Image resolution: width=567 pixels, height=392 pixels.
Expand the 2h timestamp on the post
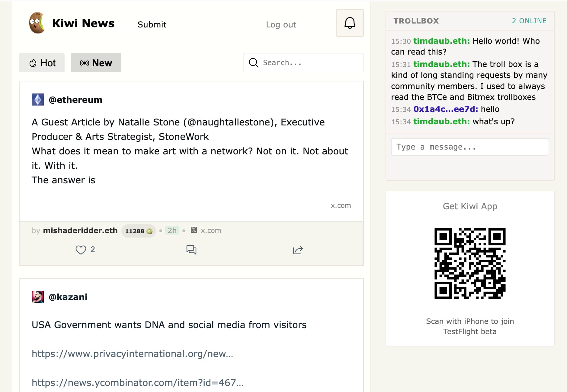pyautogui.click(x=172, y=230)
